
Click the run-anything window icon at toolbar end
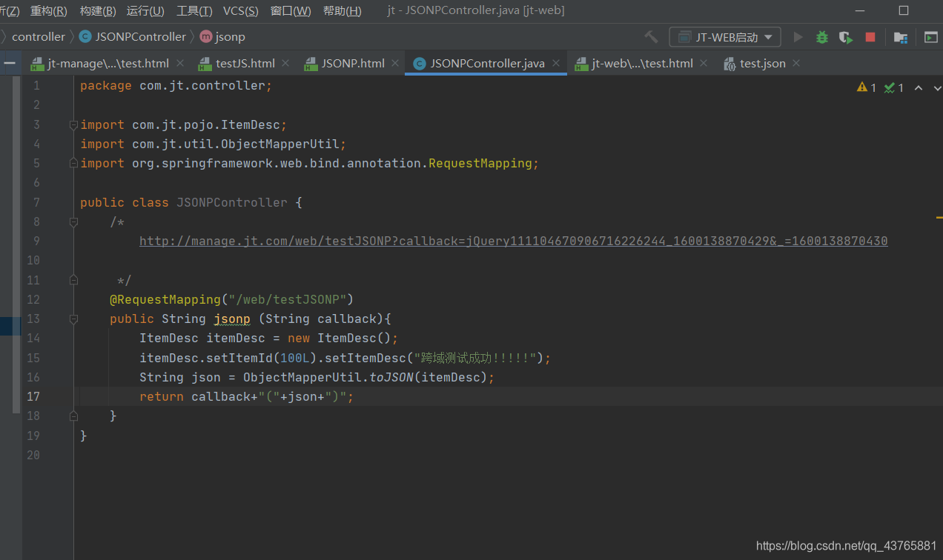pos(930,37)
